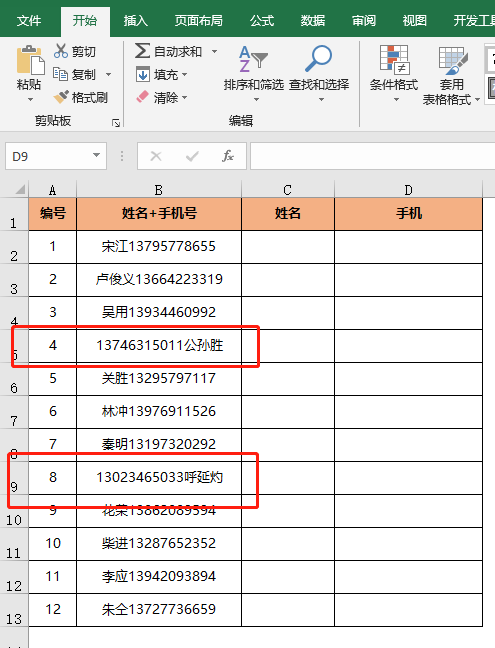495x648 pixels.
Task: Select cell containing 宋江13795778655
Action: tap(159, 247)
